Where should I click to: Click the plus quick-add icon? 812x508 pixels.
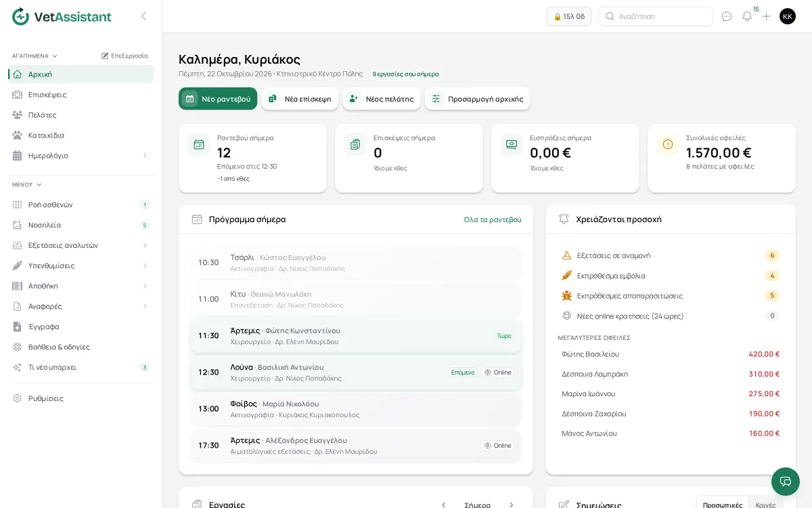766,16
